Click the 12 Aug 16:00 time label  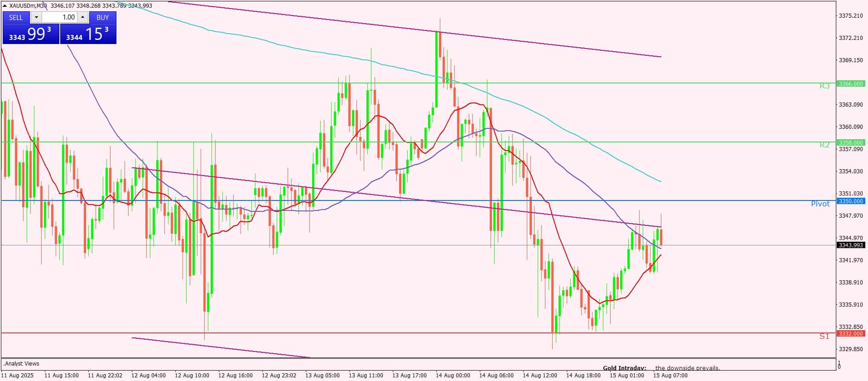point(236,375)
